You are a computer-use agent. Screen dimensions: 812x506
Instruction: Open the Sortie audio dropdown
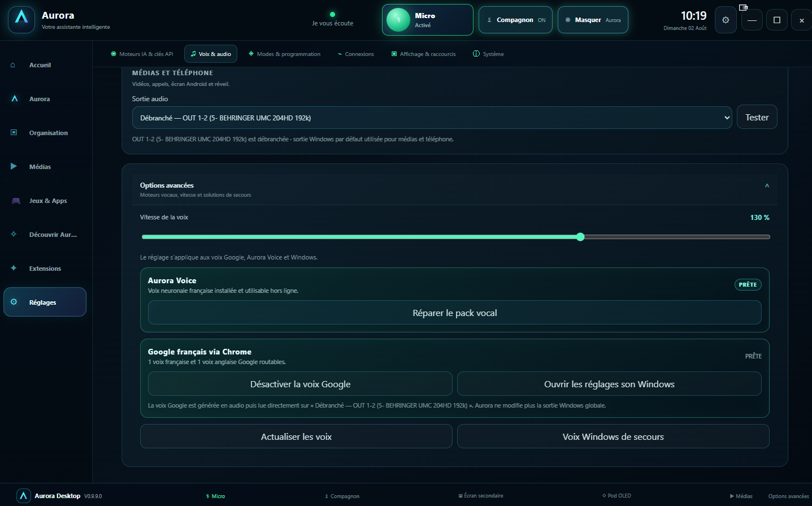point(432,118)
